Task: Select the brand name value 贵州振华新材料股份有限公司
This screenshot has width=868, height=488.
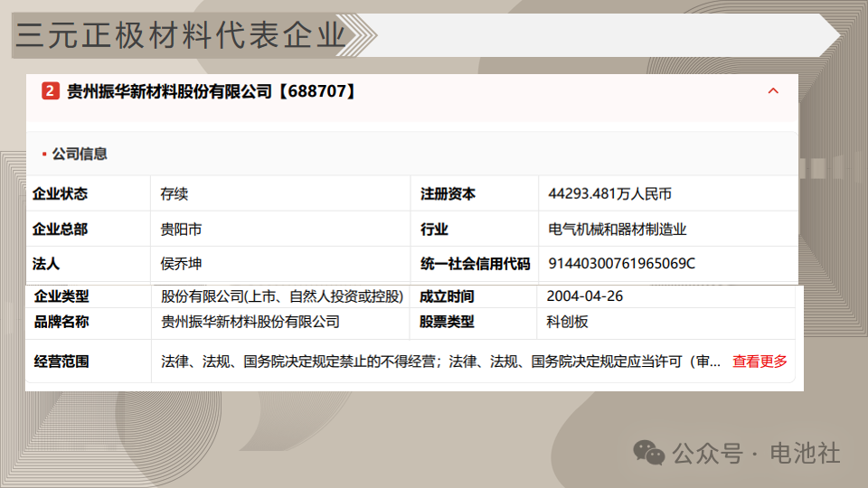Action: (x=250, y=322)
